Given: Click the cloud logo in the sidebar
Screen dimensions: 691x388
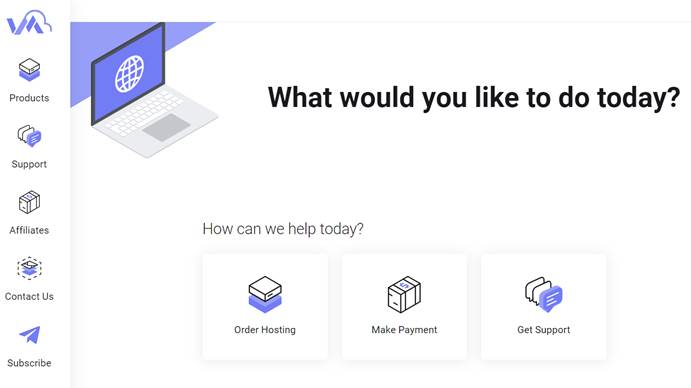Looking at the screenshot, I should 29,22.
